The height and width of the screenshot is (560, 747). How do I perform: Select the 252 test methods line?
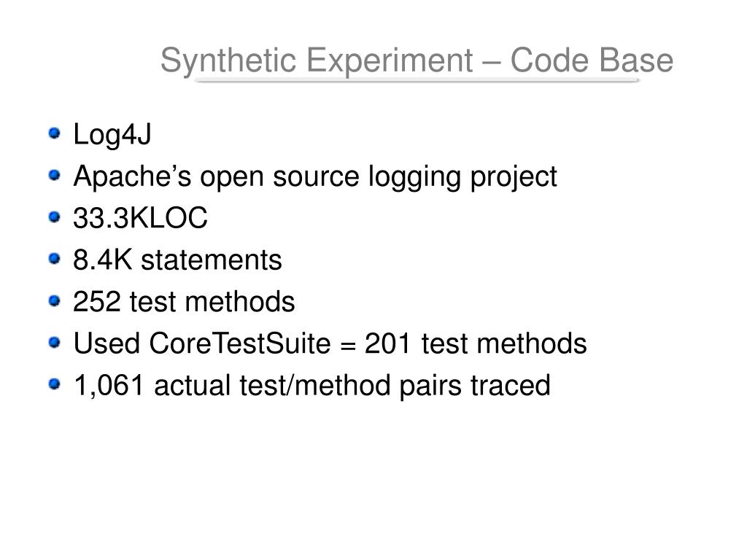click(x=184, y=302)
